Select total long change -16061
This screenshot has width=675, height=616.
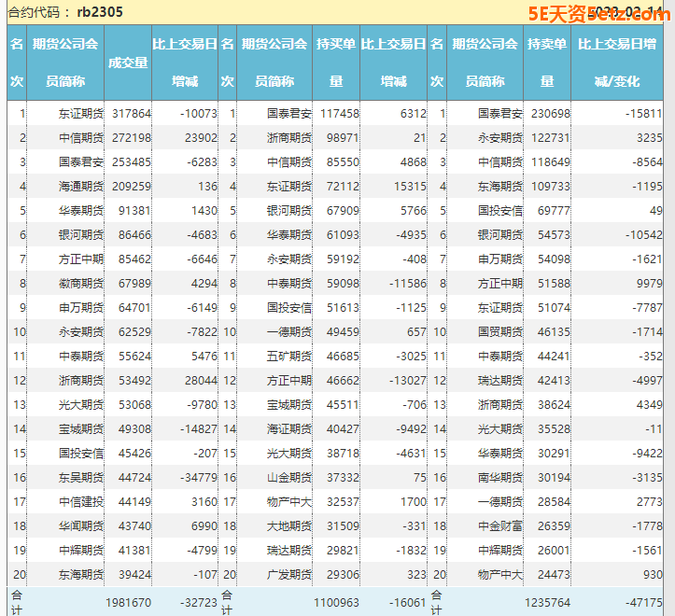(408, 603)
